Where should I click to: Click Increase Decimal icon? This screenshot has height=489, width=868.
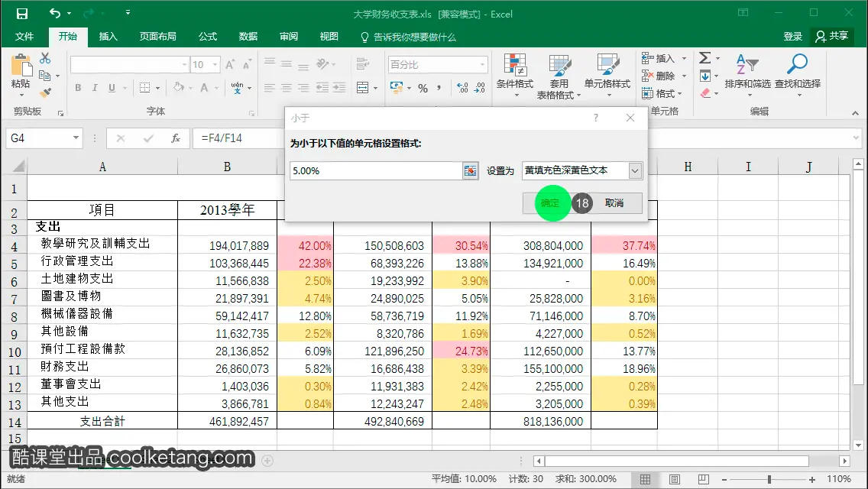(462, 88)
